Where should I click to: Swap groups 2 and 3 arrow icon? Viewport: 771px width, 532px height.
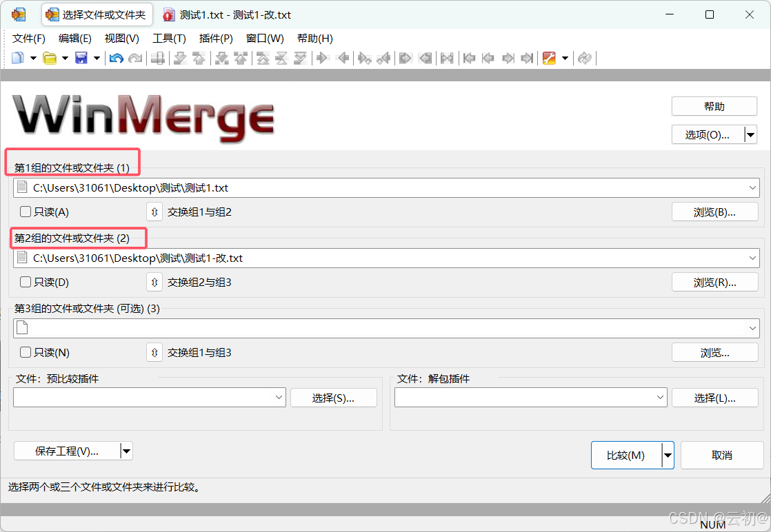[x=154, y=283]
